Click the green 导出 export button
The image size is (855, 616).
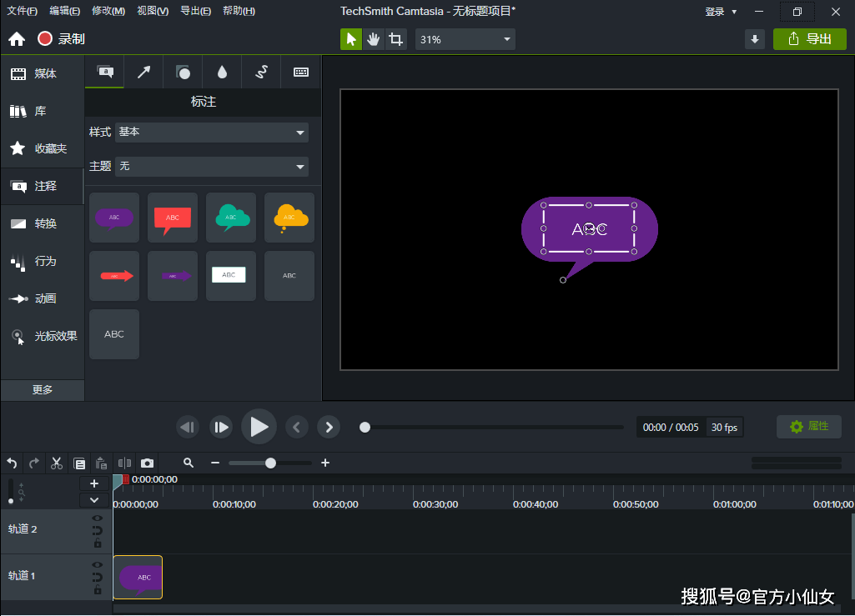click(x=809, y=39)
